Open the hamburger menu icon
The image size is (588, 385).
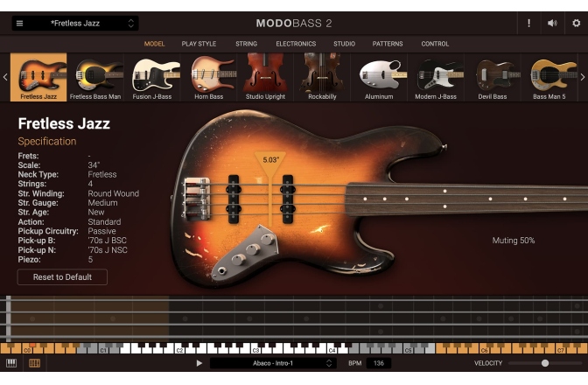pos(19,24)
